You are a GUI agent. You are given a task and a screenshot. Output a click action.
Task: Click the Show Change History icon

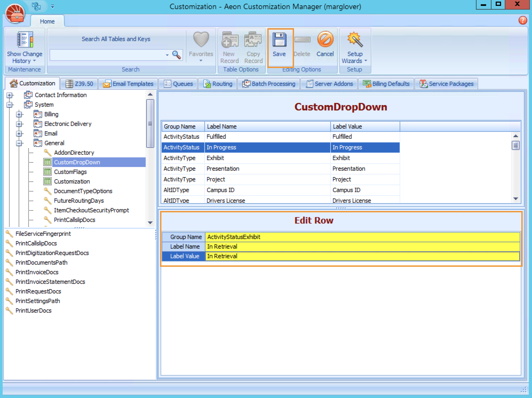pos(25,39)
